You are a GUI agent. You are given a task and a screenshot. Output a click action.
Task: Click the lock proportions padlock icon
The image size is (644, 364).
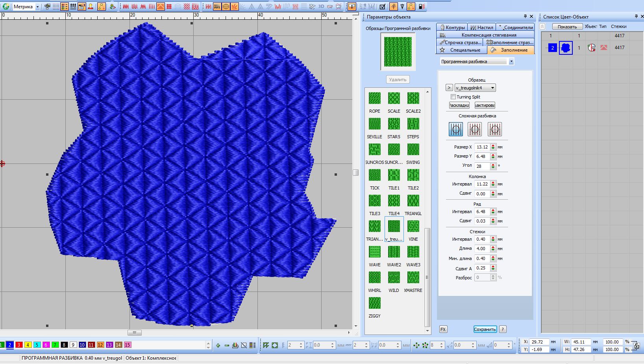coord(637,346)
